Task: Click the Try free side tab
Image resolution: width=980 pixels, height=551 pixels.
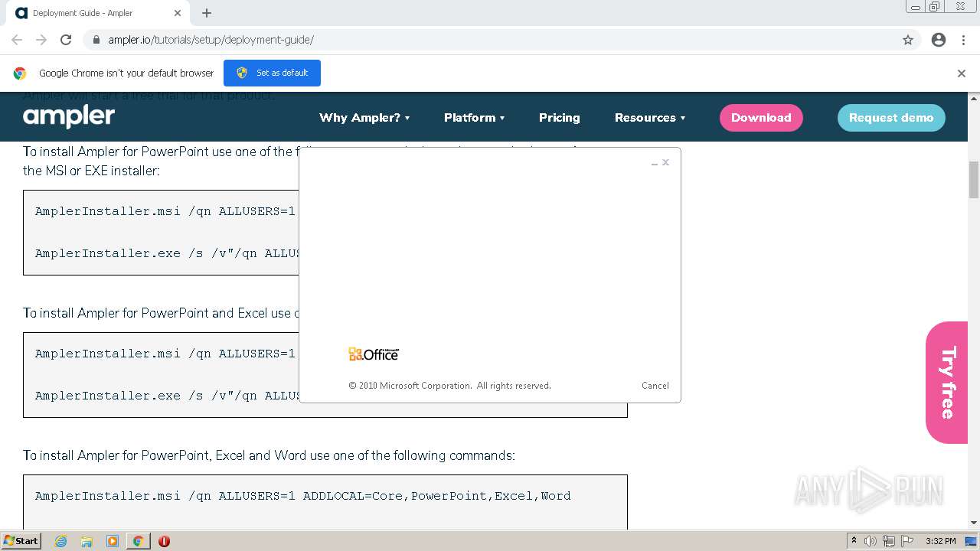Action: (947, 383)
